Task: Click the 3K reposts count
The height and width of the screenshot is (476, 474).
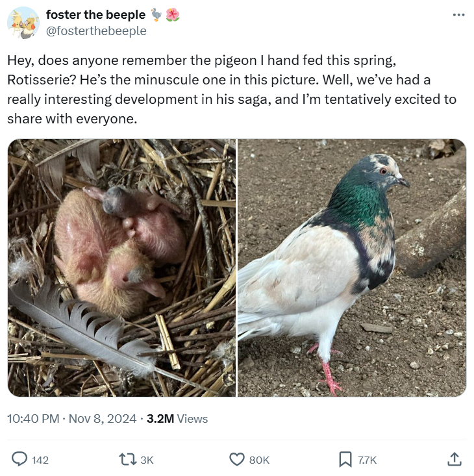Action: click(147, 460)
